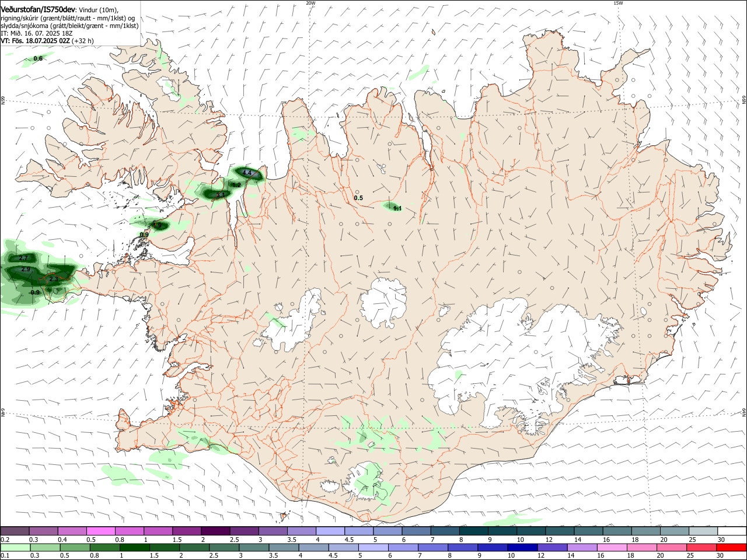Pick the upper legend swatch starting at 14
The height and width of the screenshot is (560, 747).
click(588, 531)
